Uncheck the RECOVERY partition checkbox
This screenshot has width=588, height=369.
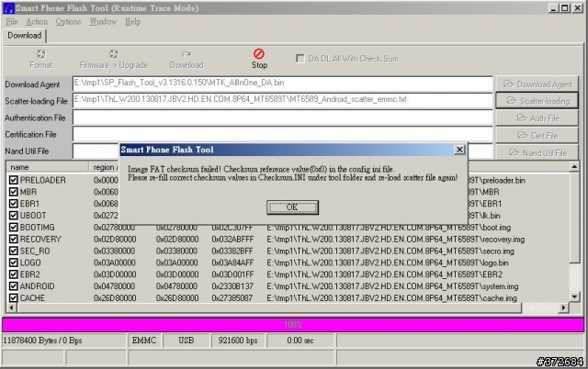13,238
